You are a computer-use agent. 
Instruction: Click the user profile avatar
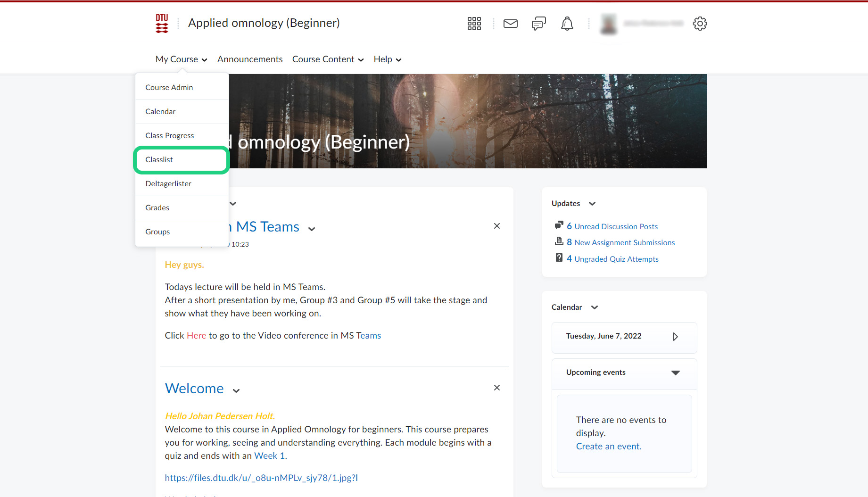click(x=608, y=24)
